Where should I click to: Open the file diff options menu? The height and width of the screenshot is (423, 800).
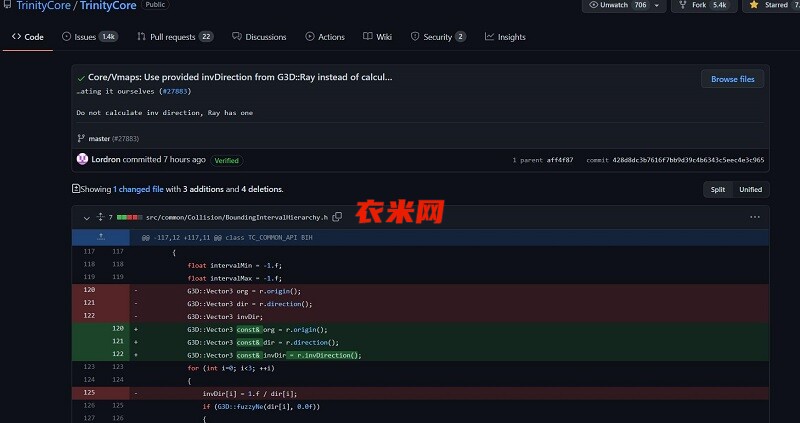[x=755, y=217]
